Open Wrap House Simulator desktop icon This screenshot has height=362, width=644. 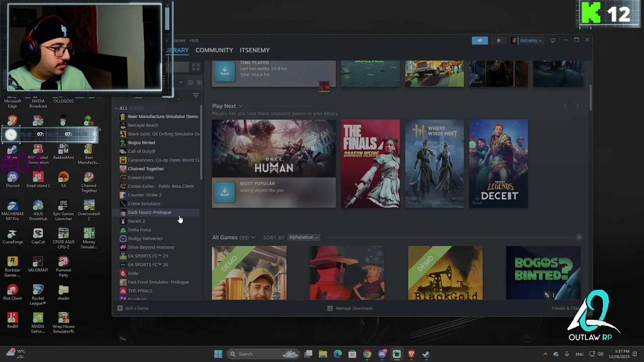[63, 323]
